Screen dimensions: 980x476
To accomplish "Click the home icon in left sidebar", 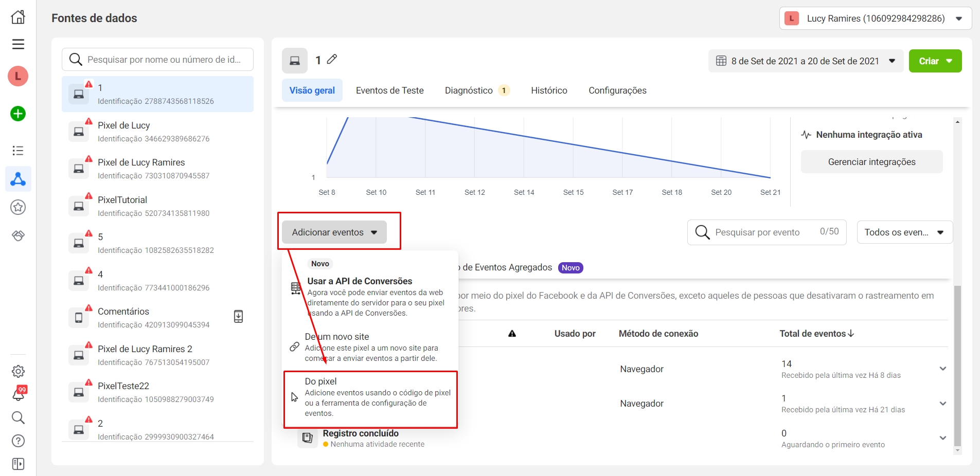I will (x=18, y=17).
